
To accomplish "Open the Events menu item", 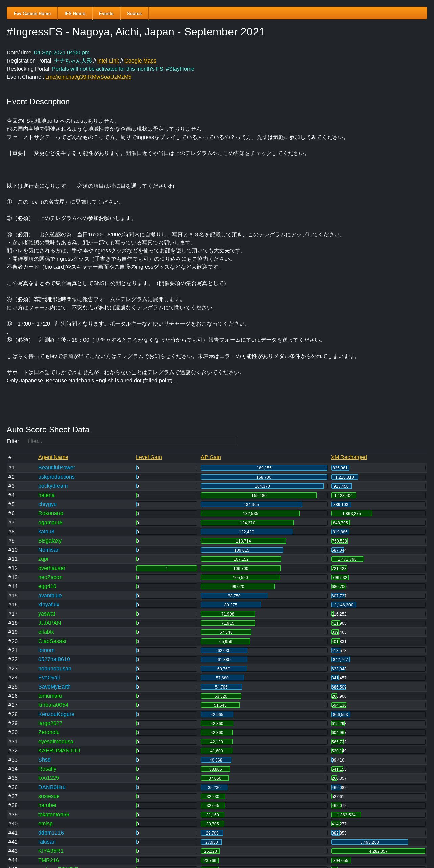I will [106, 14].
